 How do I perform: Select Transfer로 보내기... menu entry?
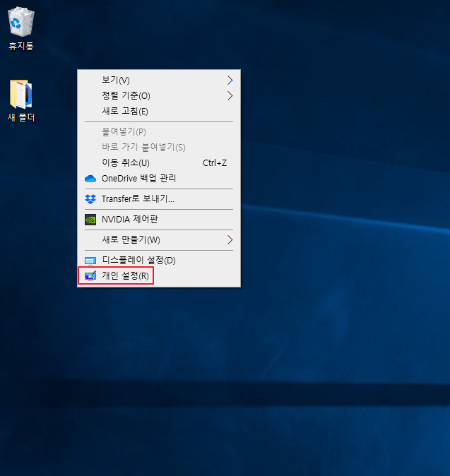159,199
